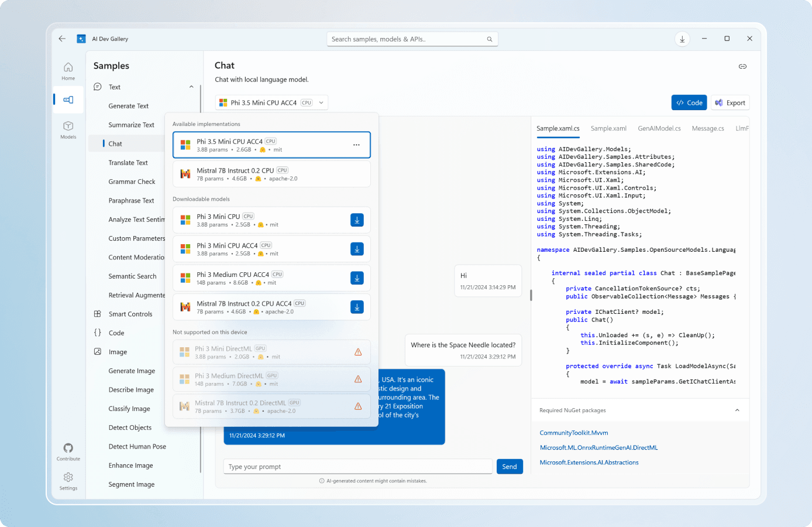Click the search magnifier icon
Screen dimensions: 812x527
[490, 39]
